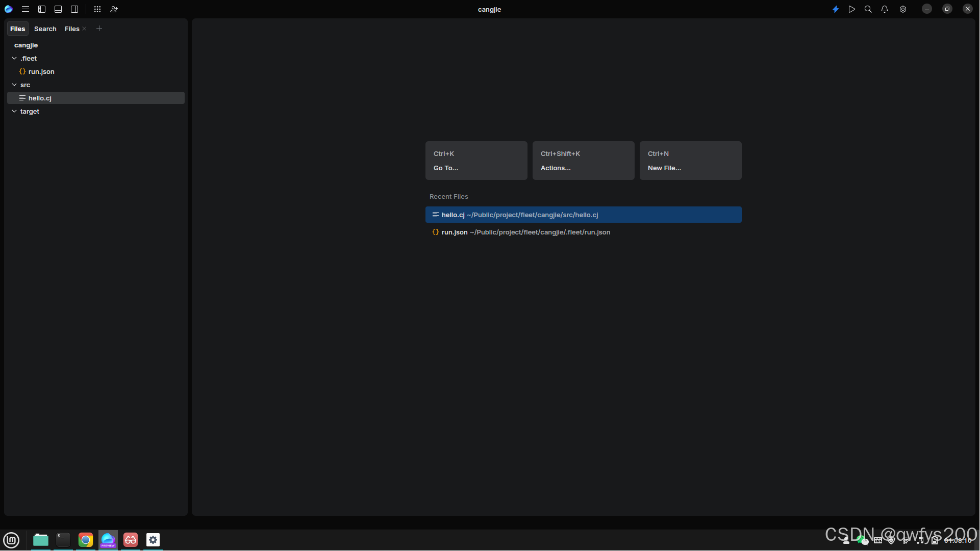Open run.json from Recent Files

click(525, 232)
